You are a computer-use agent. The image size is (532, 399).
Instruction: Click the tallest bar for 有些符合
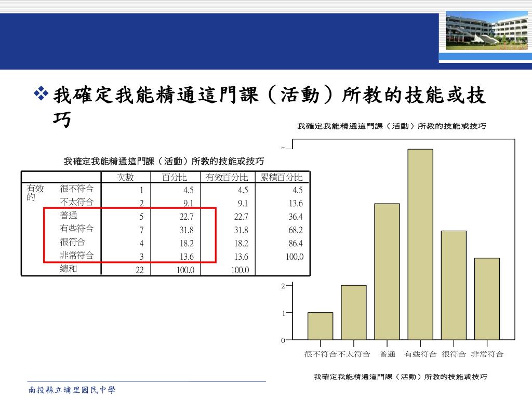point(420,244)
